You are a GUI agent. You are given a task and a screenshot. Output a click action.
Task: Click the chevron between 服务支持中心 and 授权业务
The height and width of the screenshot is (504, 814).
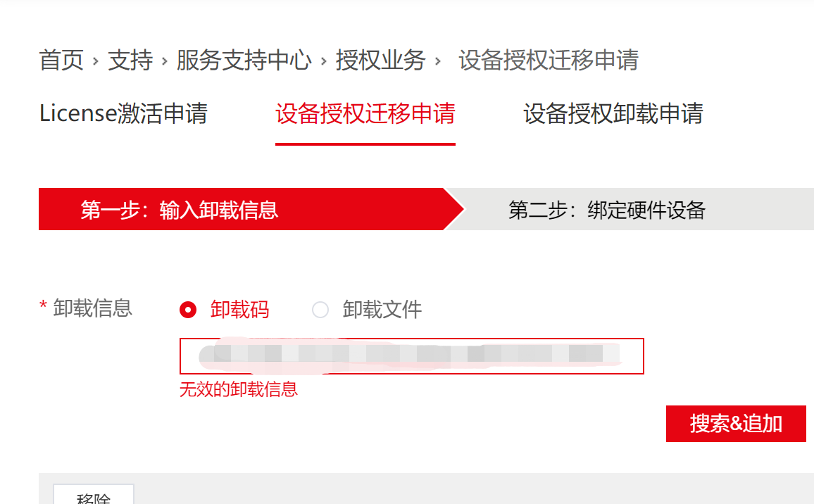click(x=324, y=62)
